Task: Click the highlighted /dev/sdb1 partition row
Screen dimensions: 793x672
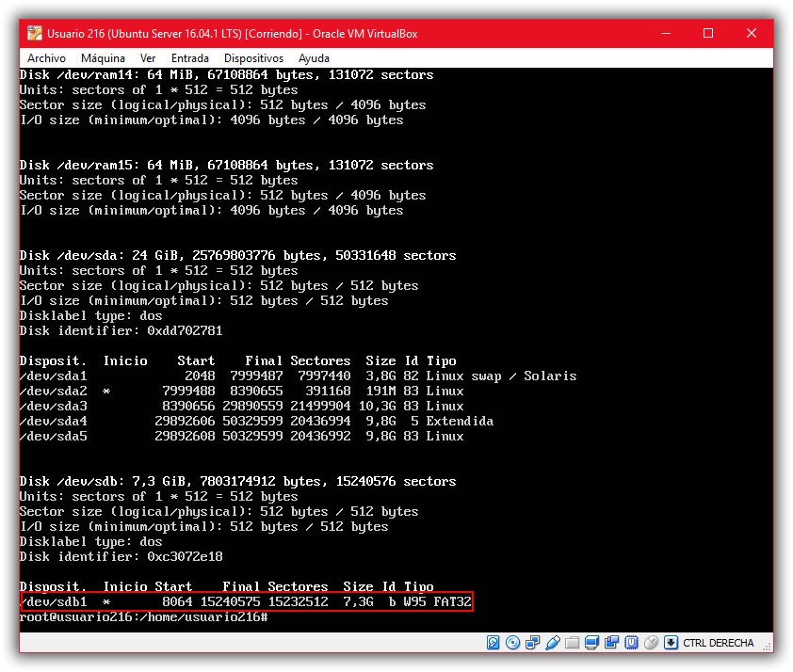Action: (x=246, y=601)
